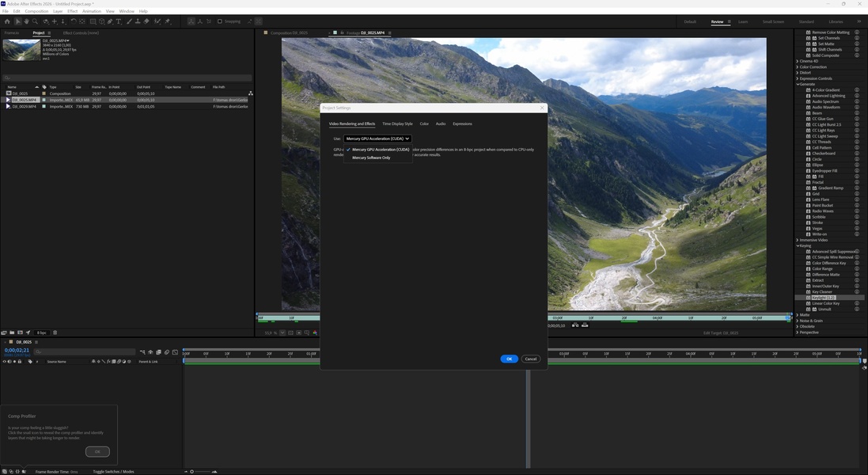The height and width of the screenshot is (475, 868).
Task: Expand the Noise & Grain category
Action: [x=798, y=321]
